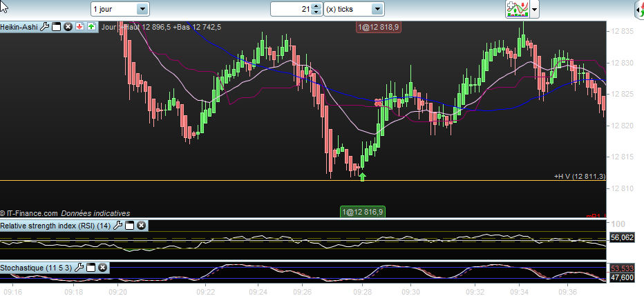Open Stochastique settings wrench icon
The height and width of the screenshot is (296, 644).
(x=79, y=268)
